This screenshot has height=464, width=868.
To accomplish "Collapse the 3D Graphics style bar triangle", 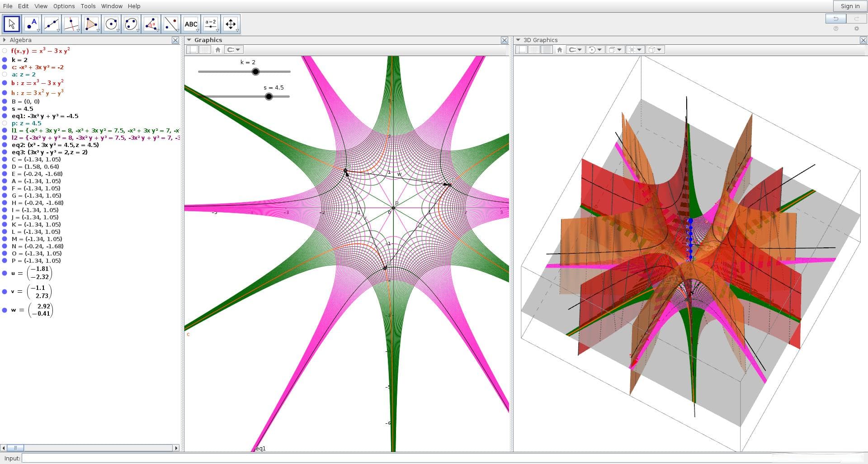I will [x=518, y=40].
